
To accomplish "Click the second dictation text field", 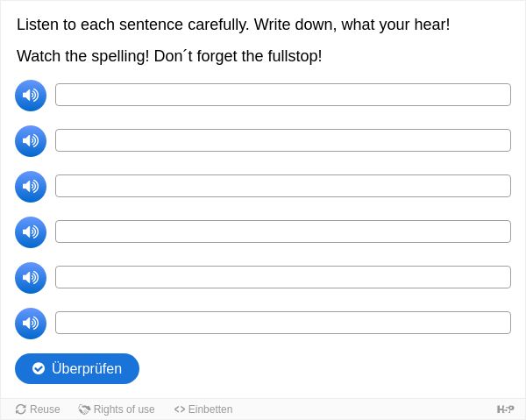I will click(x=283, y=140).
